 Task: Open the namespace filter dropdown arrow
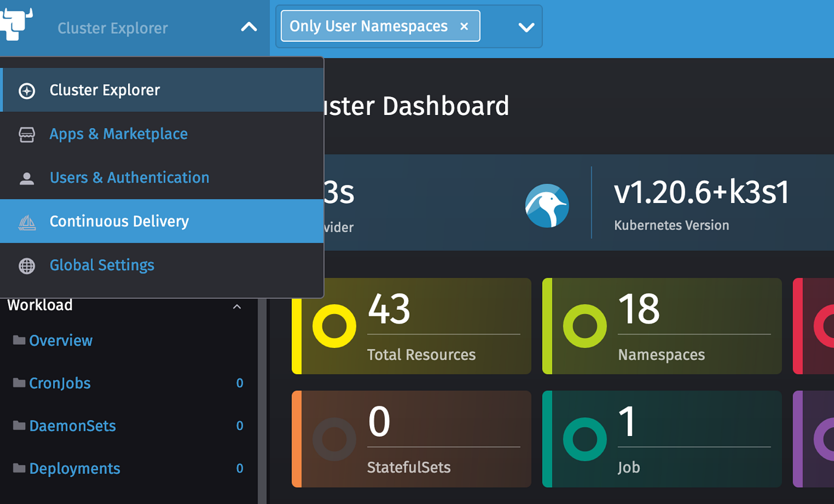pos(526,27)
